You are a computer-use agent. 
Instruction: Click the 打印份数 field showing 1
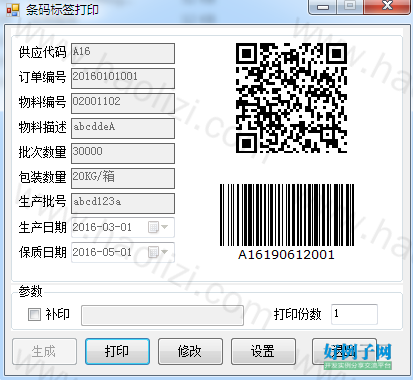point(354,314)
